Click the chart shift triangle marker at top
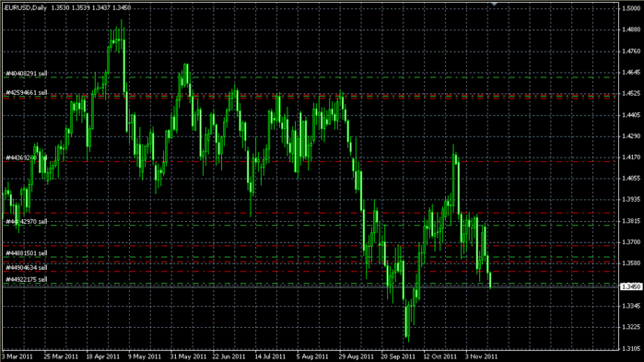This screenshot has width=644, height=362. [494, 4]
